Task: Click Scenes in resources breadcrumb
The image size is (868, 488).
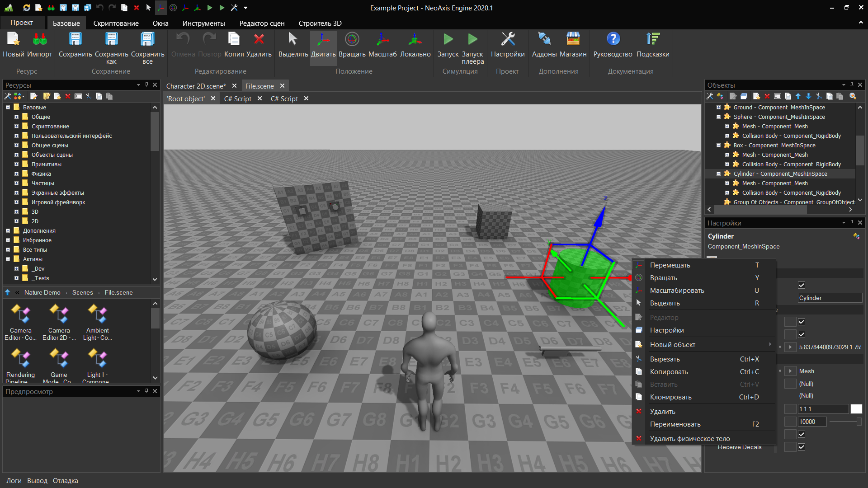Action: [82, 293]
